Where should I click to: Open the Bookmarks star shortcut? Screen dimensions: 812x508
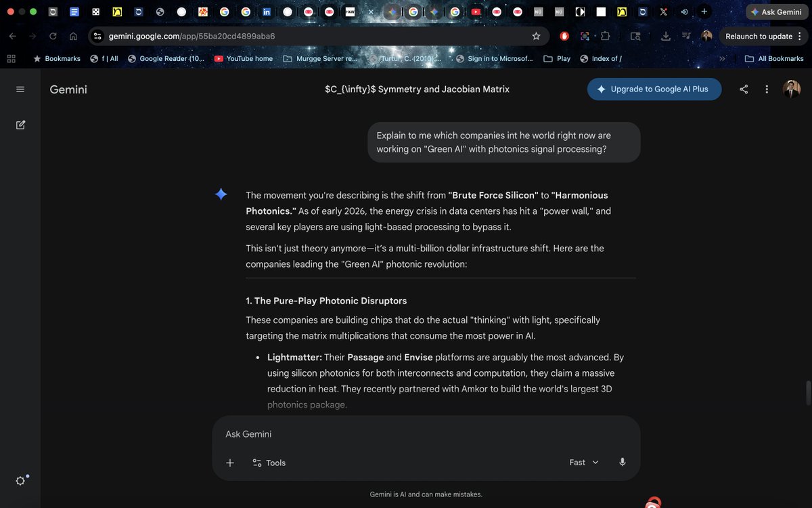pos(56,59)
